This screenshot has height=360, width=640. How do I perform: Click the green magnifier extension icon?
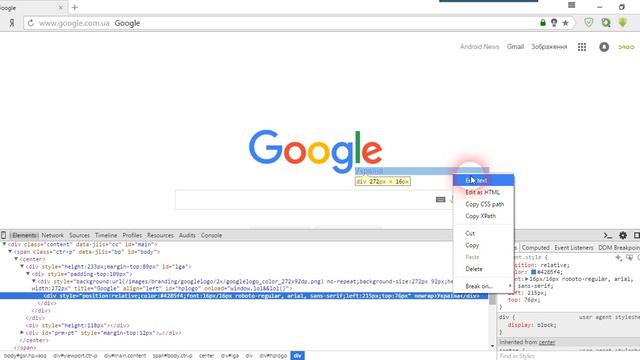(606, 22)
